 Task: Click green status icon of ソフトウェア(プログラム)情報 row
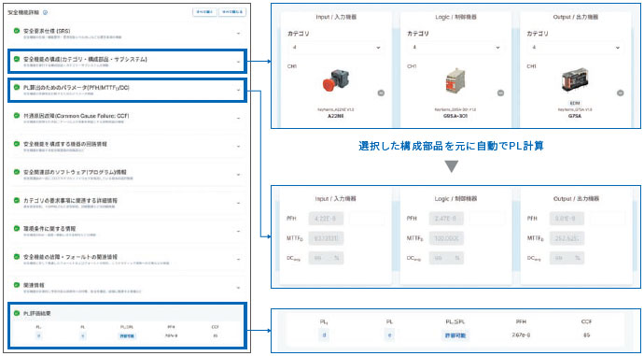[17, 172]
